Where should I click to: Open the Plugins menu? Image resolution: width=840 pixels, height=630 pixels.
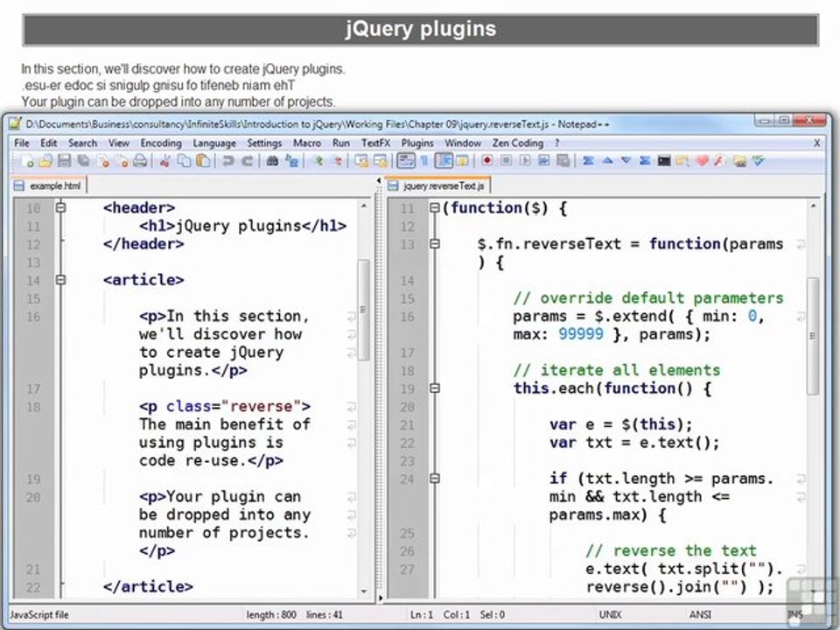coord(417,143)
